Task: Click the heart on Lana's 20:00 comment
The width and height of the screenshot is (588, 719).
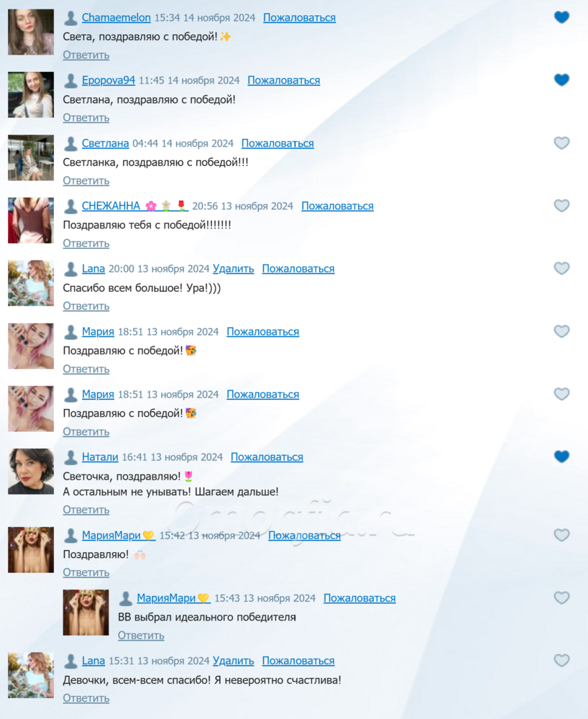Action: click(561, 268)
